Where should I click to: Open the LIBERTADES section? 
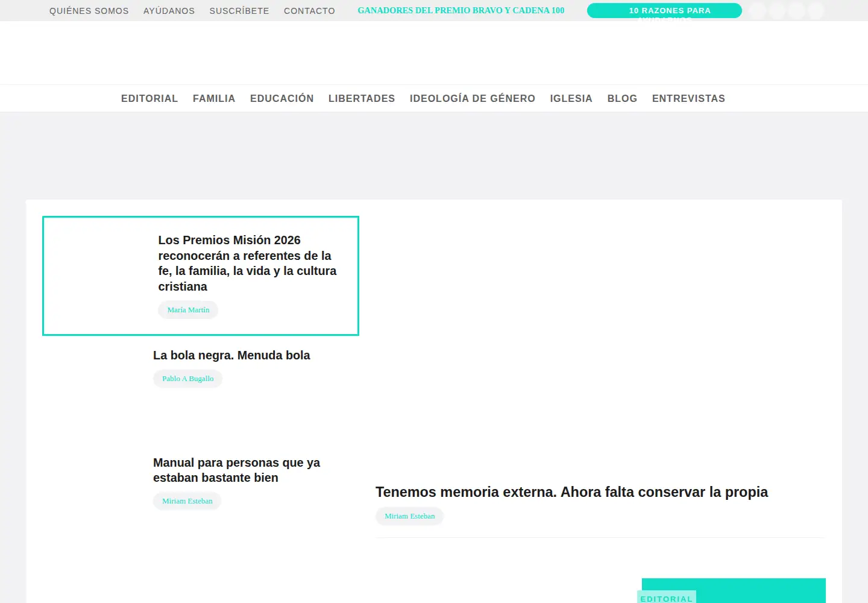click(x=362, y=98)
